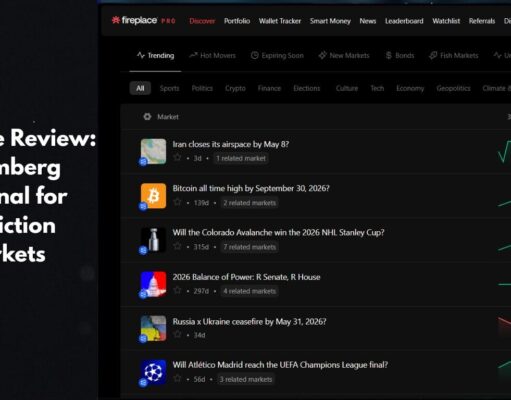Screen dimensions: 511x400
Task: Expand 3 related markets for Atlético Madrid
Action: (x=246, y=379)
